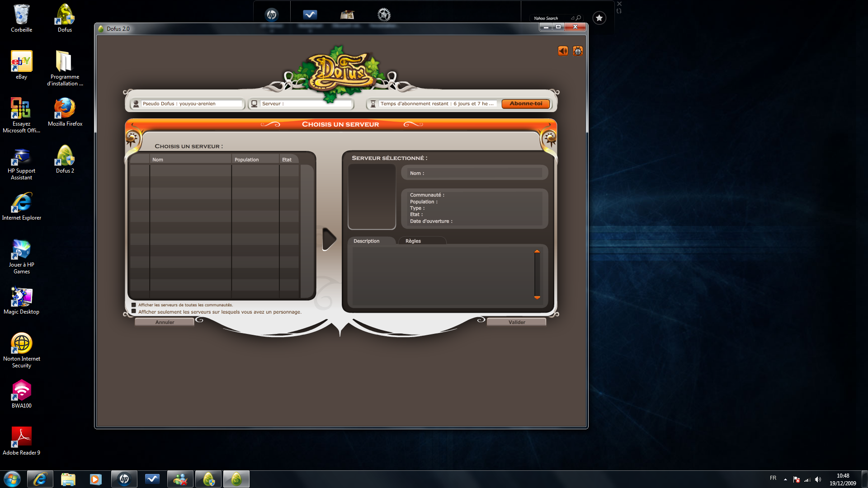
Task: Click the Yahoo Search magnifier icon
Action: (578, 18)
